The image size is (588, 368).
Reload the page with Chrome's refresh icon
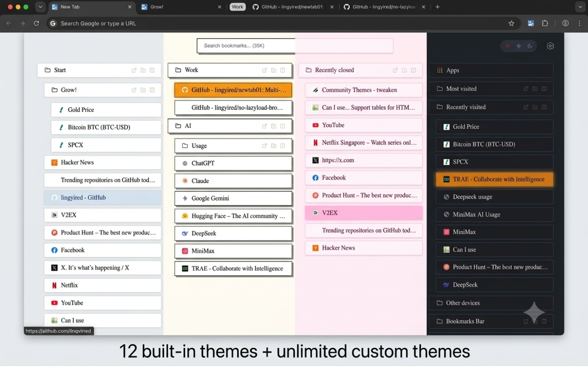[36, 23]
